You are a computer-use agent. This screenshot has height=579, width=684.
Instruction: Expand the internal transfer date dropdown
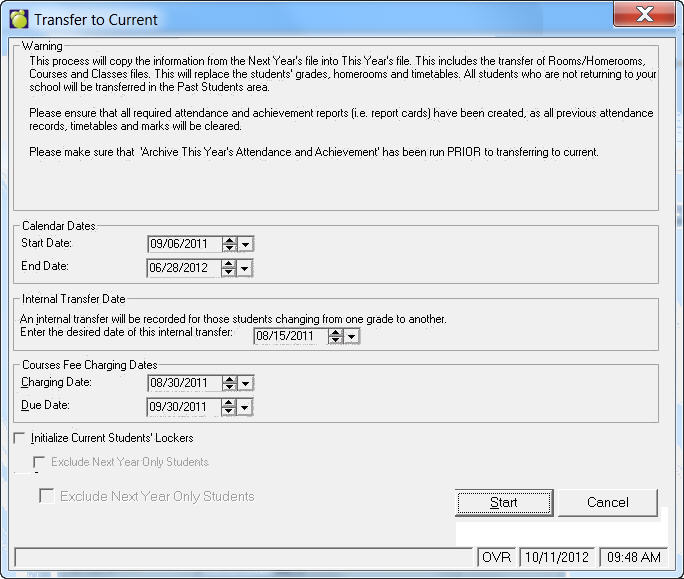[x=352, y=337]
